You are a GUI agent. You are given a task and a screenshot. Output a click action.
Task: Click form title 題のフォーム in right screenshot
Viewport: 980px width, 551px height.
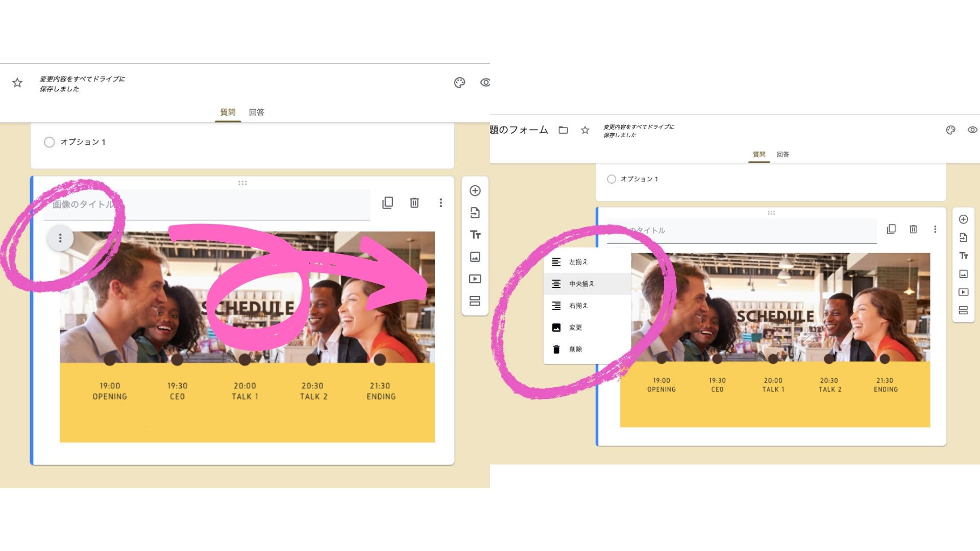pos(519,130)
